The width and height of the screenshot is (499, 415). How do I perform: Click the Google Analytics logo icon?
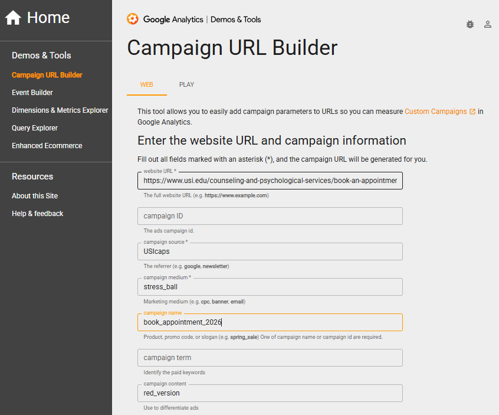(x=133, y=19)
